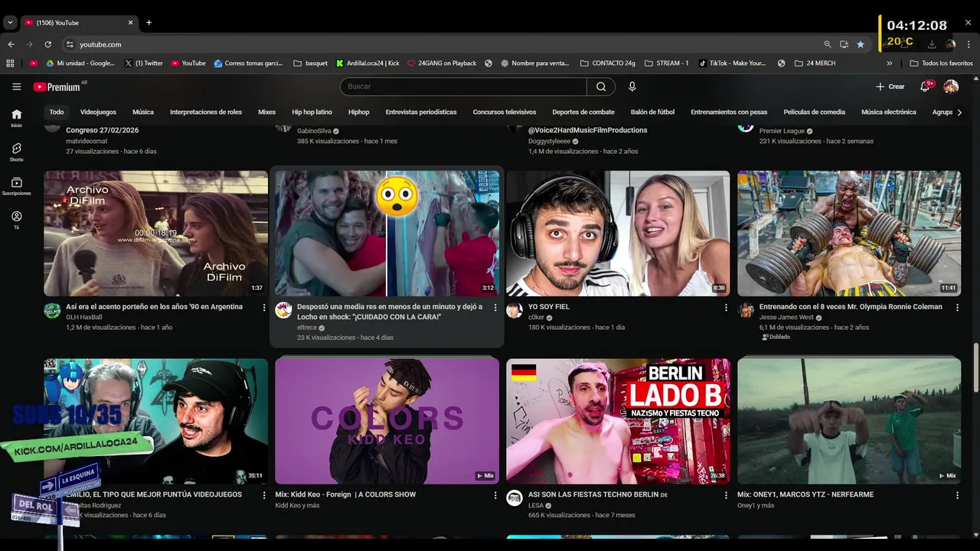
Task: Click into the Buscar search field
Action: click(463, 86)
